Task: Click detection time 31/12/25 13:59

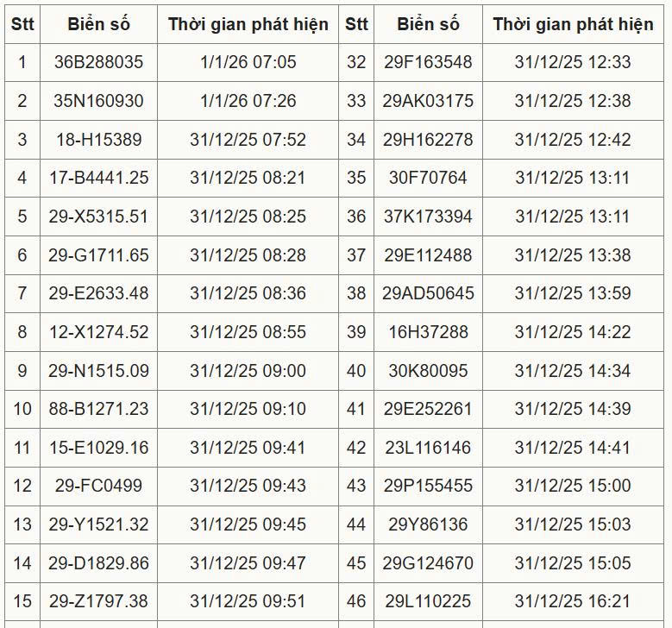Action: pyautogui.click(x=573, y=293)
